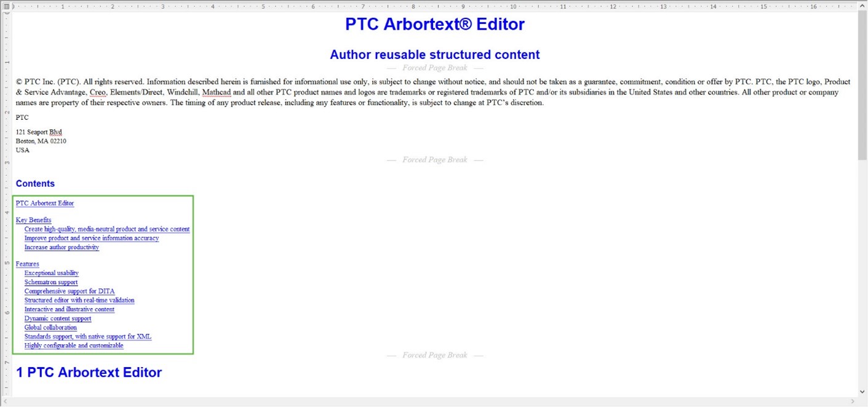Open Comprehensive support for DITA link
Viewport: 868px width, 407px height.
[70, 291]
